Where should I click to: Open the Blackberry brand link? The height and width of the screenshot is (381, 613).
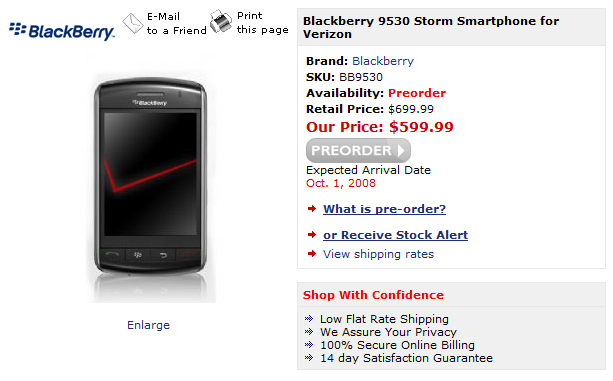[383, 61]
